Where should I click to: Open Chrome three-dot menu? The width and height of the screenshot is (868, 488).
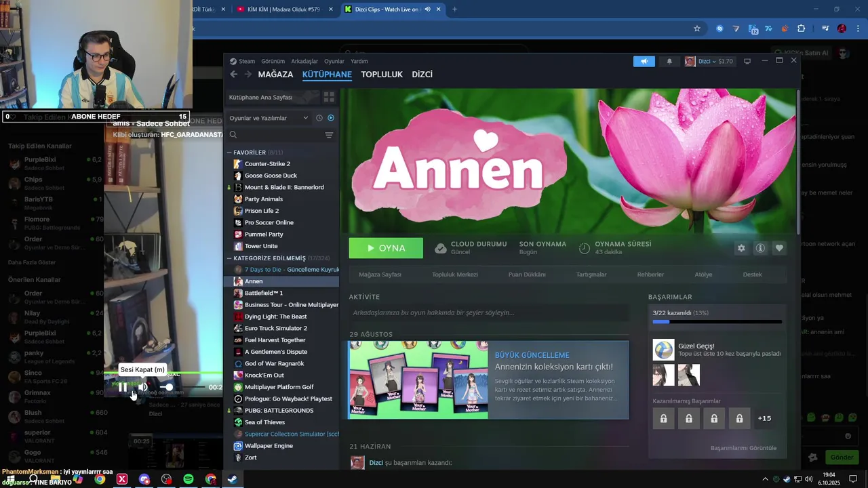[x=858, y=28]
